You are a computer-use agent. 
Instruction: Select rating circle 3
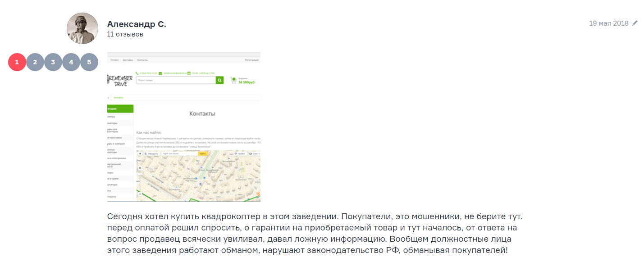[53, 62]
